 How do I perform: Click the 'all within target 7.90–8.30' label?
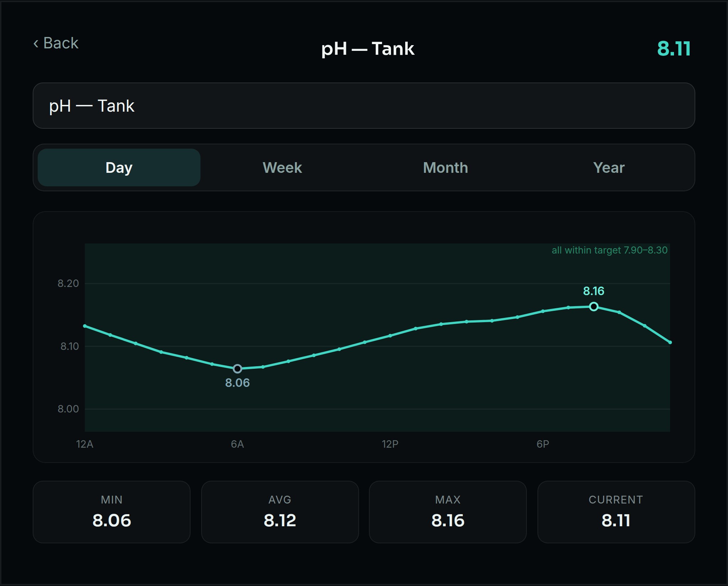[609, 250]
